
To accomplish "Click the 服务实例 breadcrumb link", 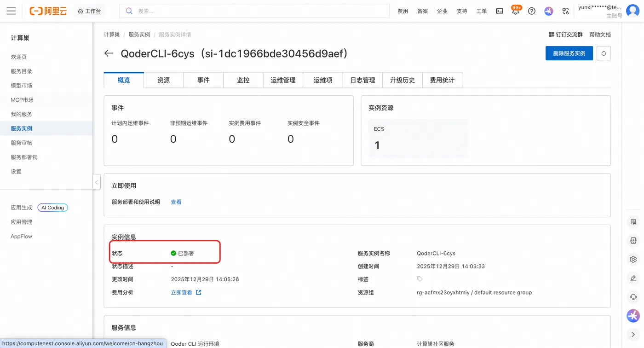I will pyautogui.click(x=139, y=35).
